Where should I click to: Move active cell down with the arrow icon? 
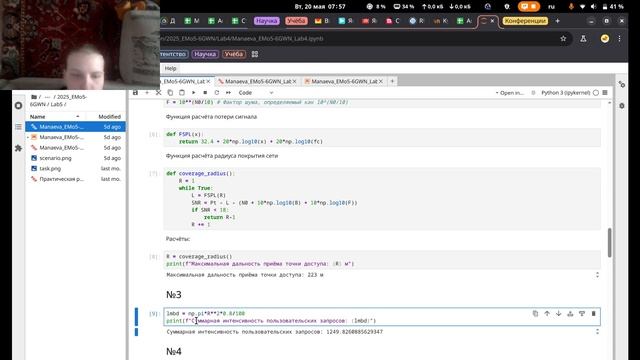[x=558, y=313]
